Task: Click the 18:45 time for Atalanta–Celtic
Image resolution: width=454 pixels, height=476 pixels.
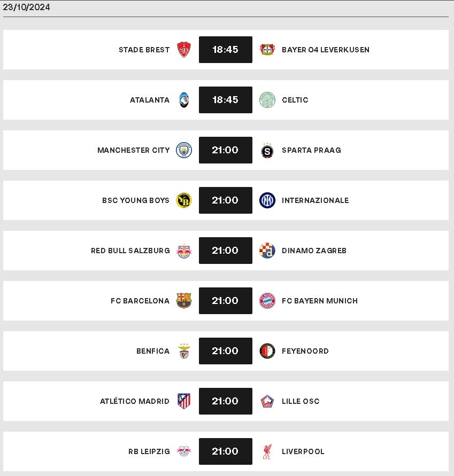Action: (x=226, y=100)
